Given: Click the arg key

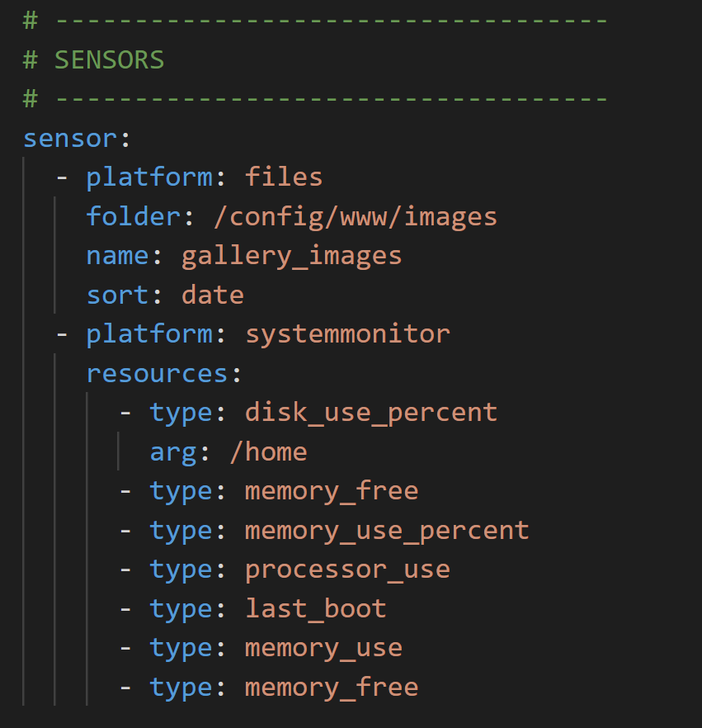Looking at the screenshot, I should point(173,451).
